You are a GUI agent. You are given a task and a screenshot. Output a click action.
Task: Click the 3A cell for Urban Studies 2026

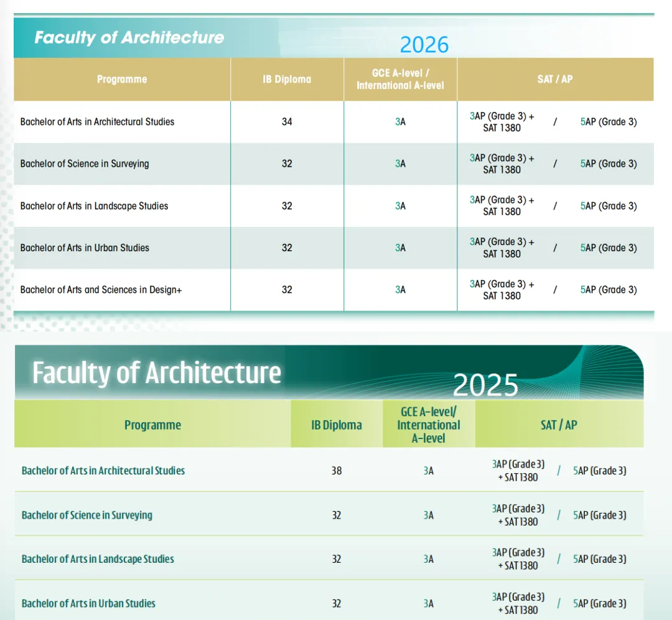tap(399, 248)
